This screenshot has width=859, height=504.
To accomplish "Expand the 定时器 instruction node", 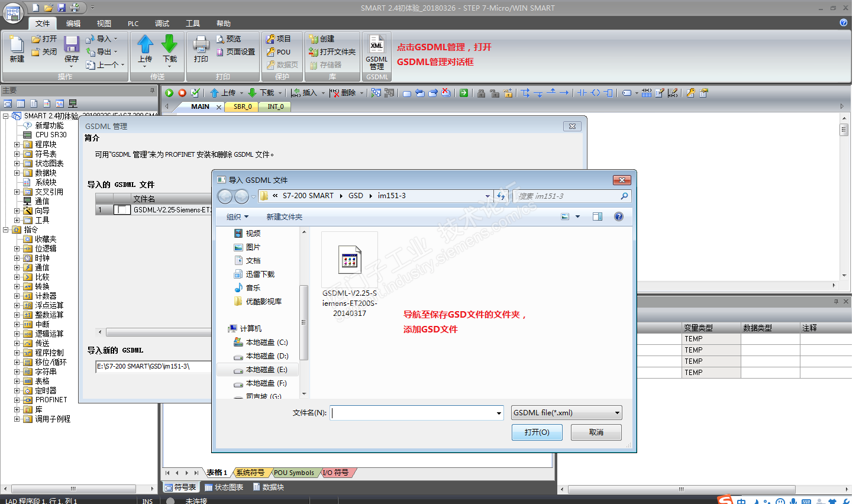I will [x=17, y=390].
